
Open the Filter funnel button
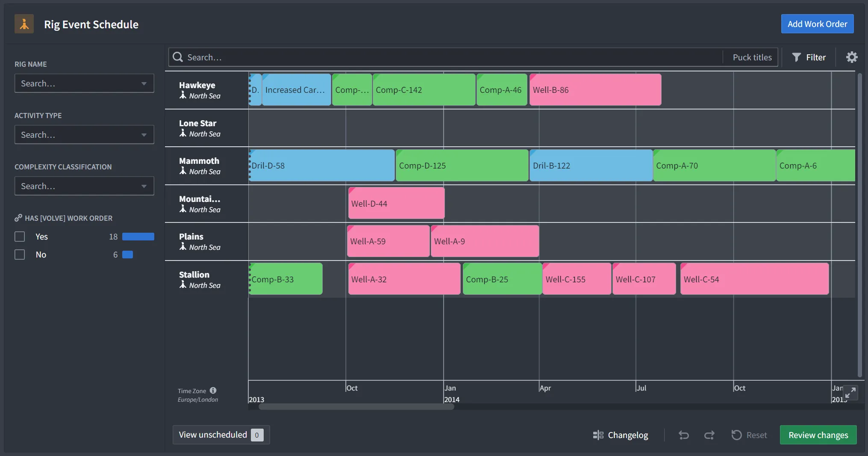(x=809, y=57)
